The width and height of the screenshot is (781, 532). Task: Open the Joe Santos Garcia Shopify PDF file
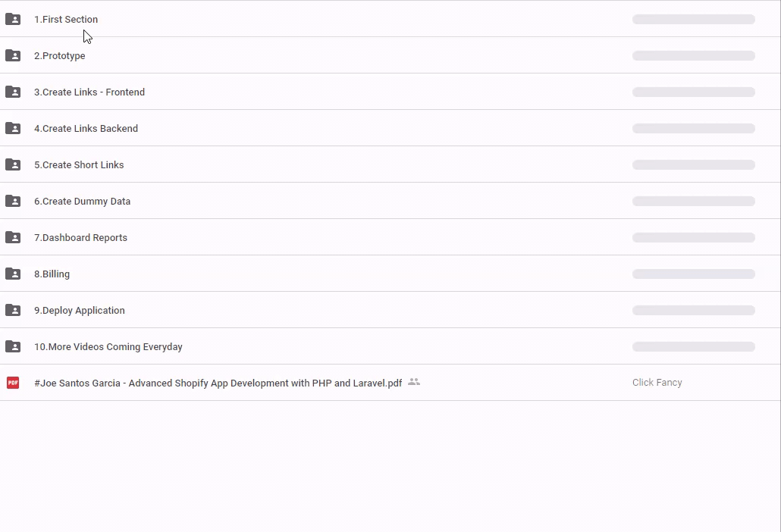coord(218,383)
